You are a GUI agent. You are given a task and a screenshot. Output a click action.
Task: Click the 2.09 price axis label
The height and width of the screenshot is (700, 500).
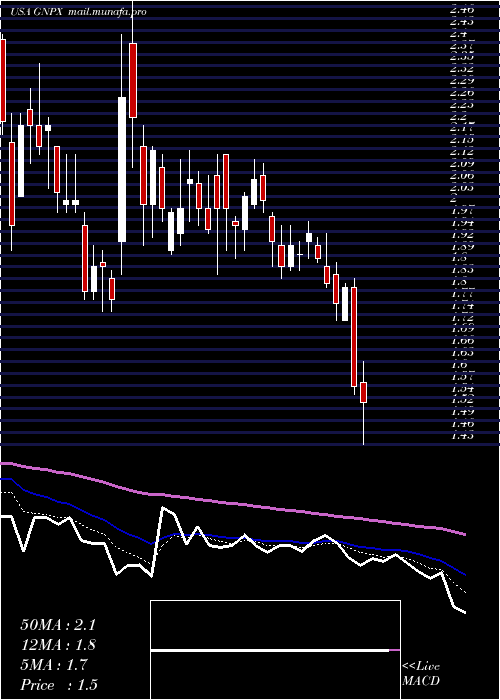[x=462, y=164]
